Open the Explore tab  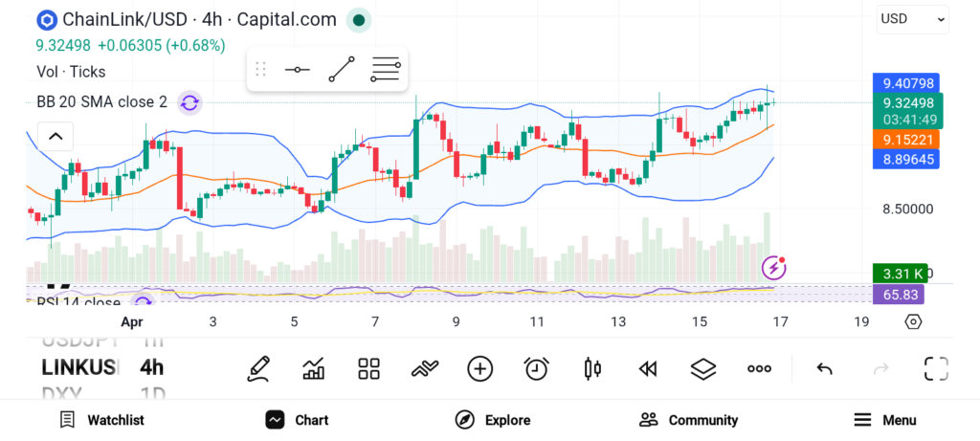coord(493,420)
